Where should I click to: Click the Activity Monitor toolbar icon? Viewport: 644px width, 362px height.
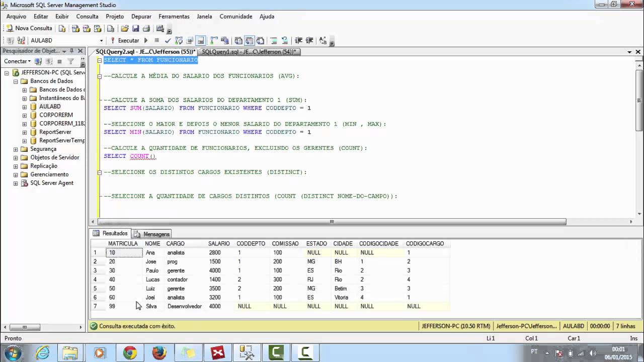point(160,28)
